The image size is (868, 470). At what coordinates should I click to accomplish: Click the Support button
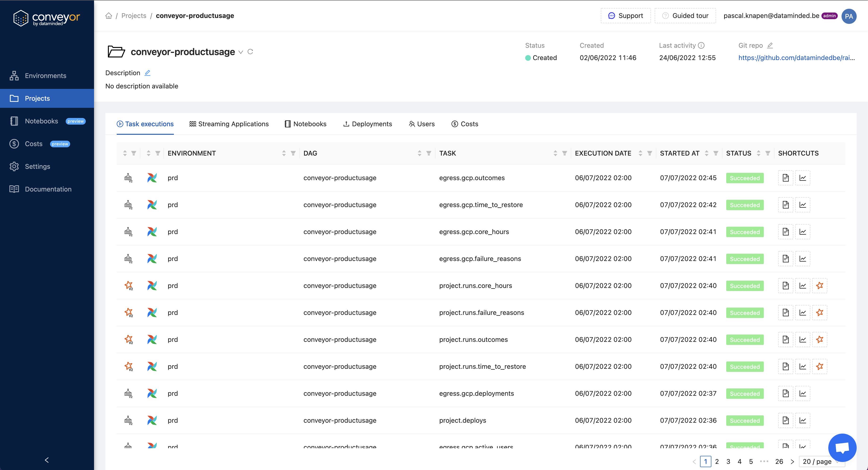coord(625,16)
